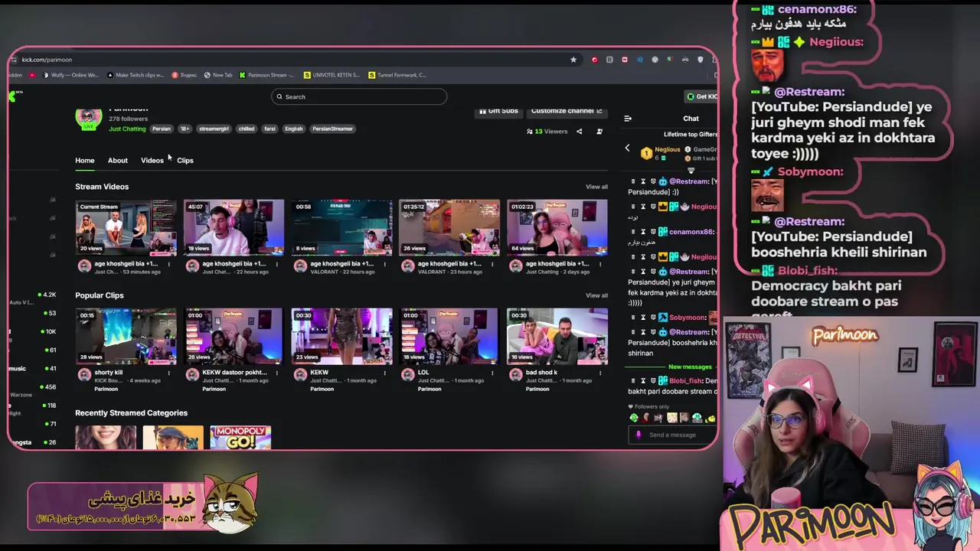Click Sobymoon username in chat
This screenshot has height=551, width=980.
[x=687, y=317]
